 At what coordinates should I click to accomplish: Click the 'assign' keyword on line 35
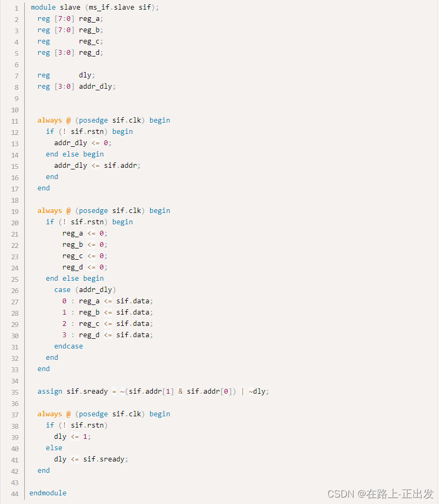(x=50, y=392)
